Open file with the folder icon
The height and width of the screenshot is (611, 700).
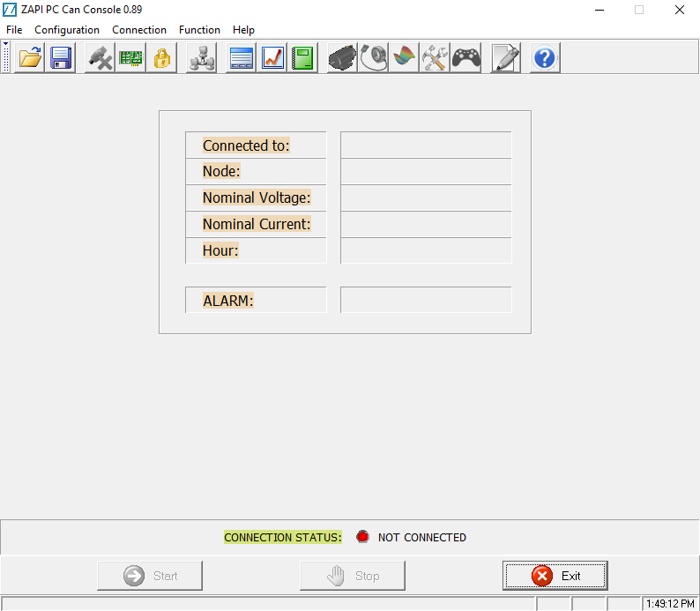(x=30, y=57)
